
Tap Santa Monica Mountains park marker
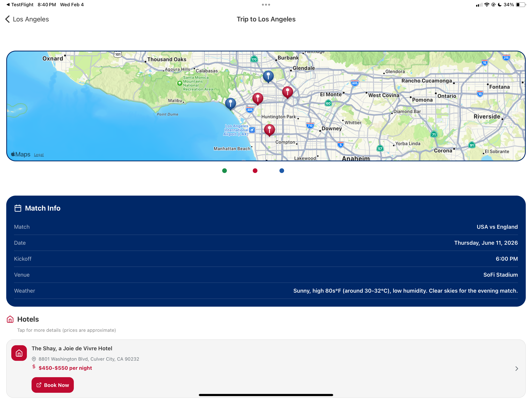(x=179, y=83)
